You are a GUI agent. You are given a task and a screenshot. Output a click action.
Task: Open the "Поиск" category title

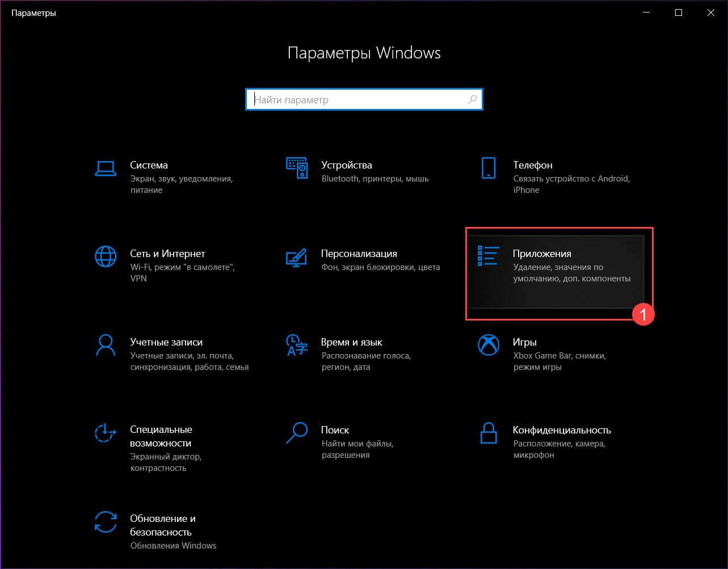(335, 430)
